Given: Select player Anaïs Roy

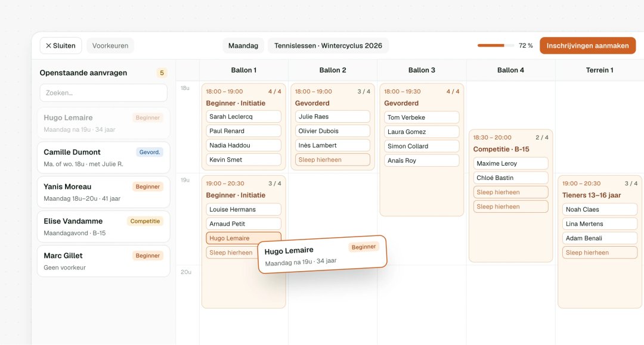Looking at the screenshot, I should (x=422, y=160).
